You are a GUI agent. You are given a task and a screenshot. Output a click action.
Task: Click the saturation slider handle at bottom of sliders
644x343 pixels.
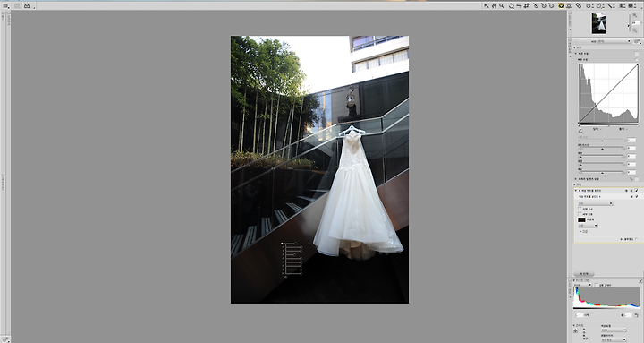click(603, 173)
